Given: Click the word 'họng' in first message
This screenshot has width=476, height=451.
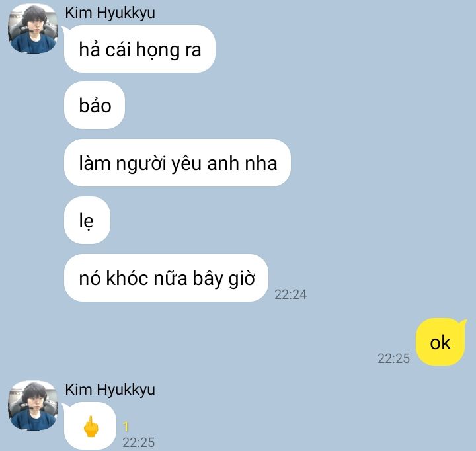Looking at the screenshot, I should pyautogui.click(x=157, y=50).
